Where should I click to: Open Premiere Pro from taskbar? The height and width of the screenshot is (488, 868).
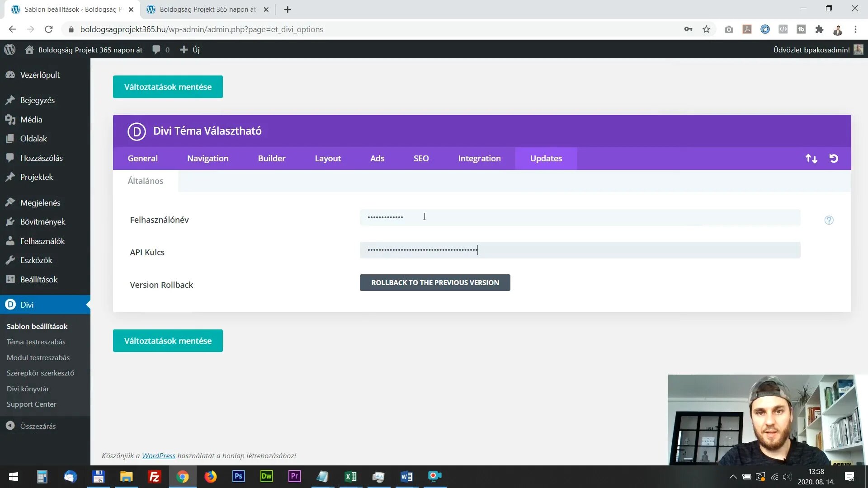[x=295, y=477]
